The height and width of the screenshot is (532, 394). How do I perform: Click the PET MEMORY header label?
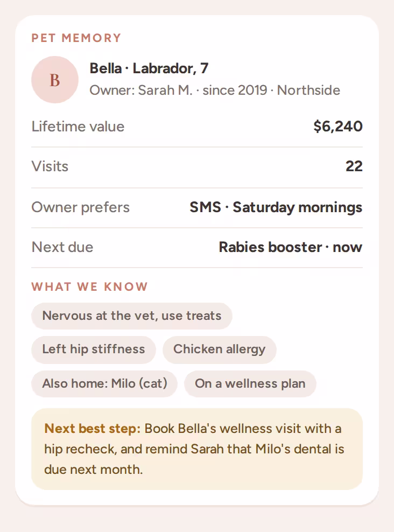tap(76, 38)
